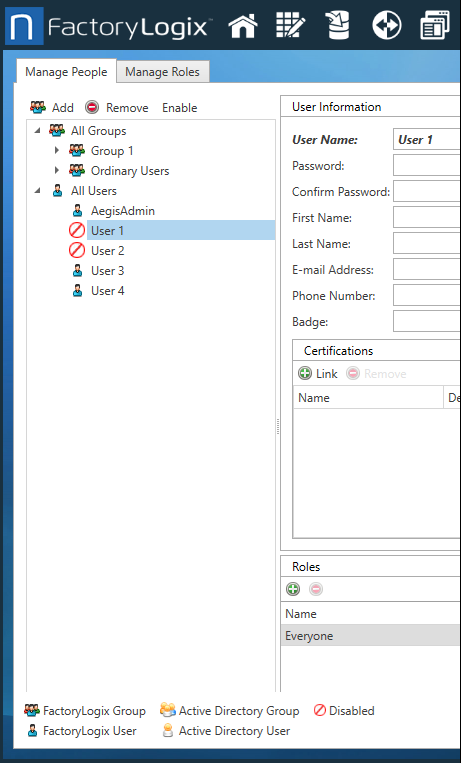462x763 pixels.
Task: Click the Roles Name column header
Action: pos(370,614)
